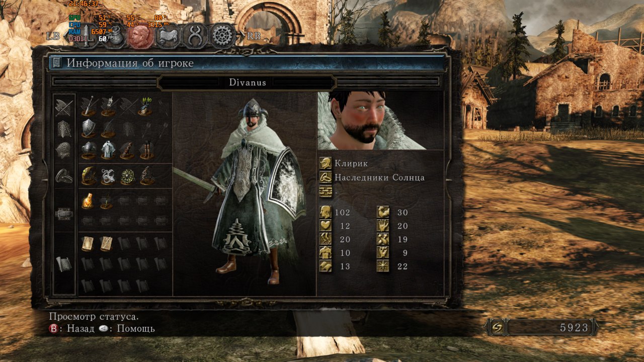Image resolution: width=644 pixels, height=362 pixels.
Task: Click the white robe chest armor slot
Action: [x=107, y=150]
